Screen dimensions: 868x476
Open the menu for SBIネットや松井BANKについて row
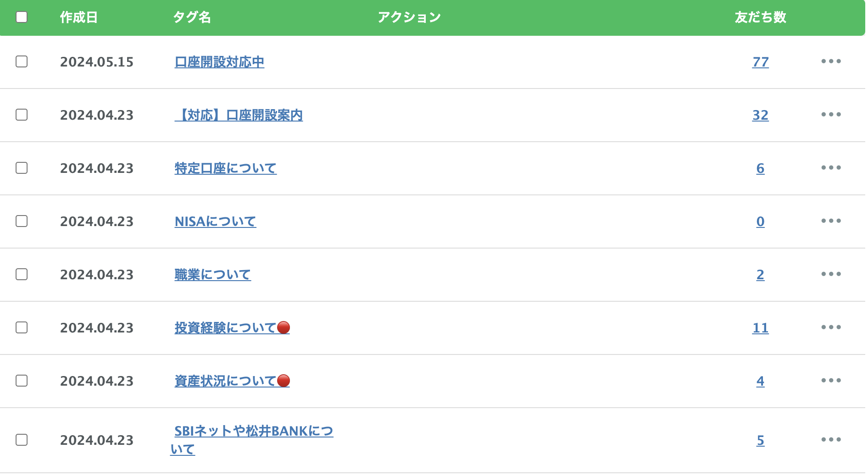tap(832, 440)
